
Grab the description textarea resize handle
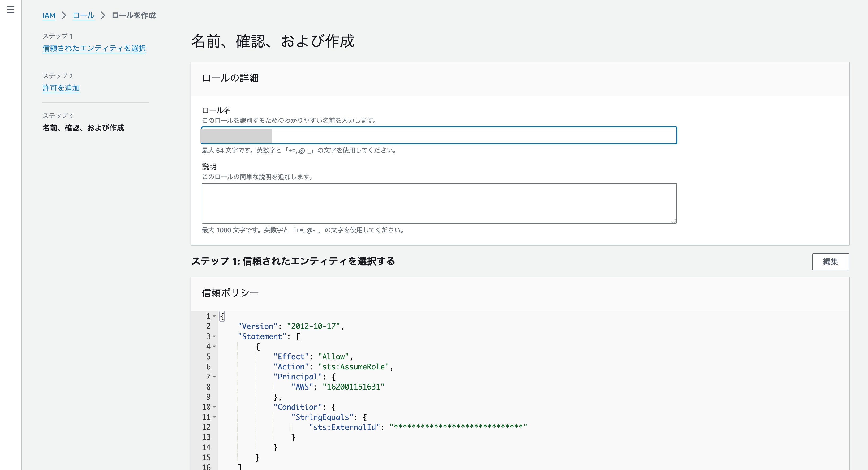(x=674, y=220)
